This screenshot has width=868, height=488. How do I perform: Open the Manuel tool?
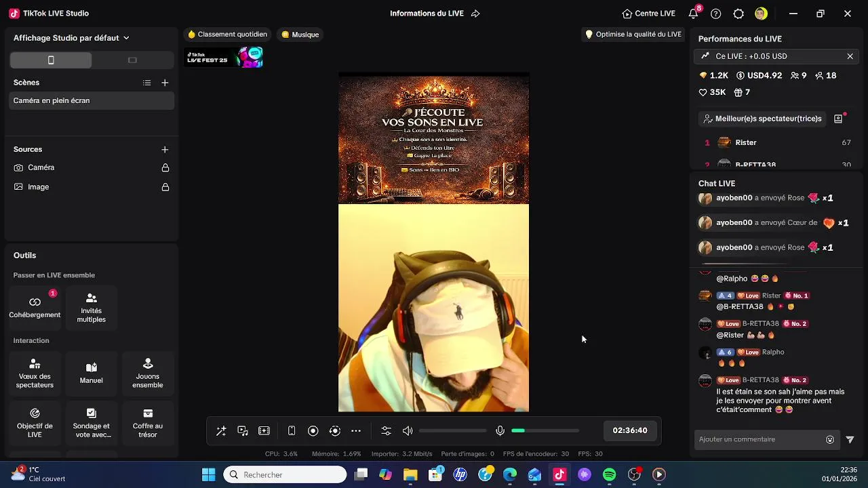92,373
